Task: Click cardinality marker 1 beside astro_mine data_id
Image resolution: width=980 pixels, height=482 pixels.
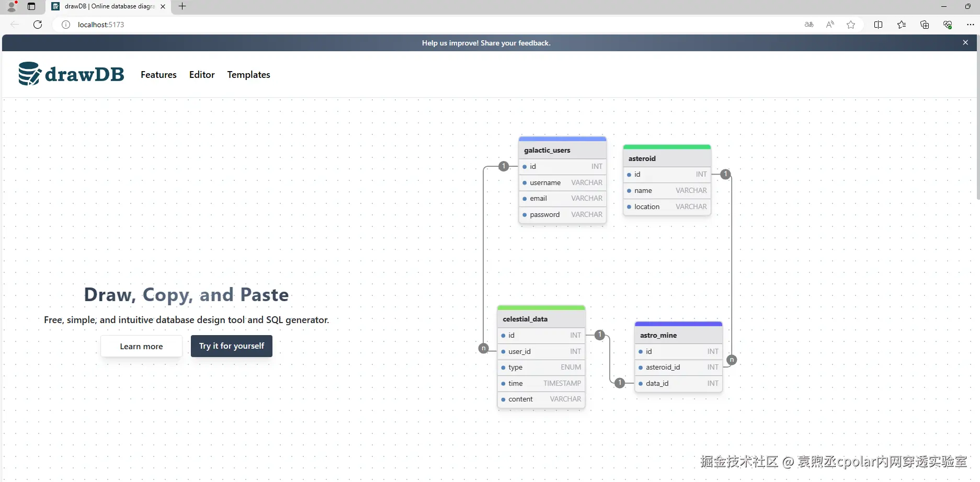Action: click(620, 383)
